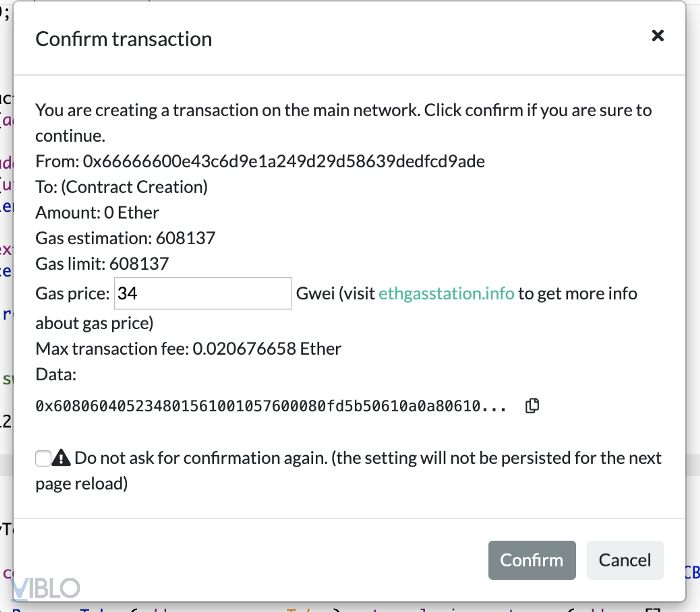Open the ethgasstation.info link
The height and width of the screenshot is (612, 700).
pyautogui.click(x=446, y=293)
